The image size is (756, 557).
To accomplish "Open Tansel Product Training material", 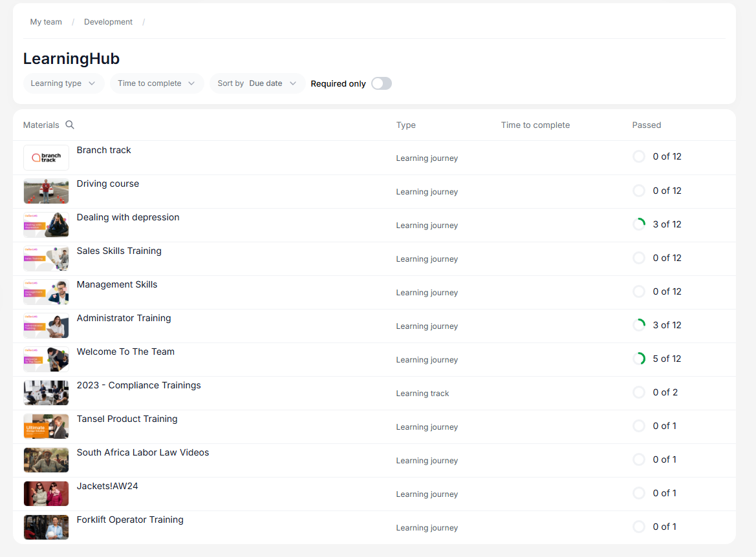I will (127, 419).
